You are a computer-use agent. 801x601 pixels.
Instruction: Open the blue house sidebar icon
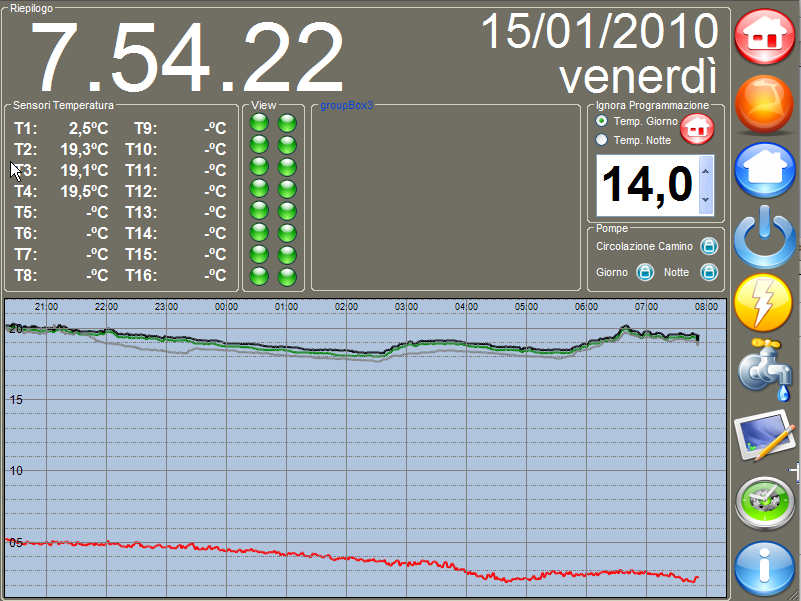point(765,170)
